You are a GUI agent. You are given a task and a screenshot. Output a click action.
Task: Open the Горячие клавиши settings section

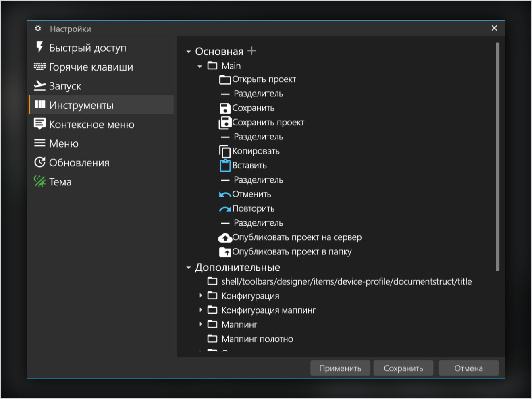tap(91, 67)
